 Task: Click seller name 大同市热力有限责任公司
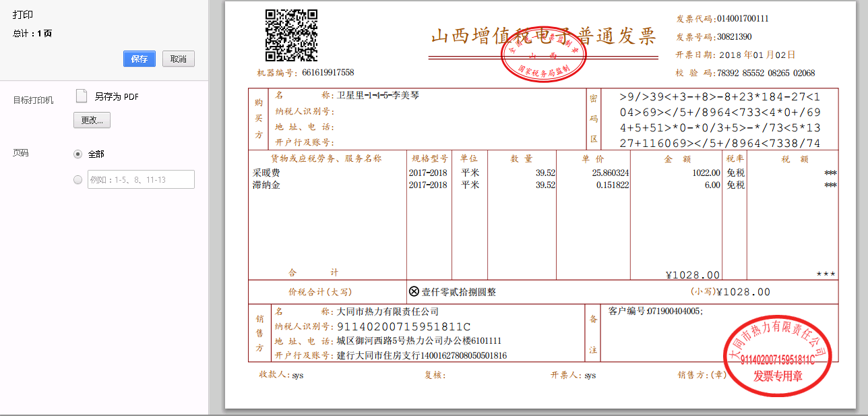pos(387,311)
